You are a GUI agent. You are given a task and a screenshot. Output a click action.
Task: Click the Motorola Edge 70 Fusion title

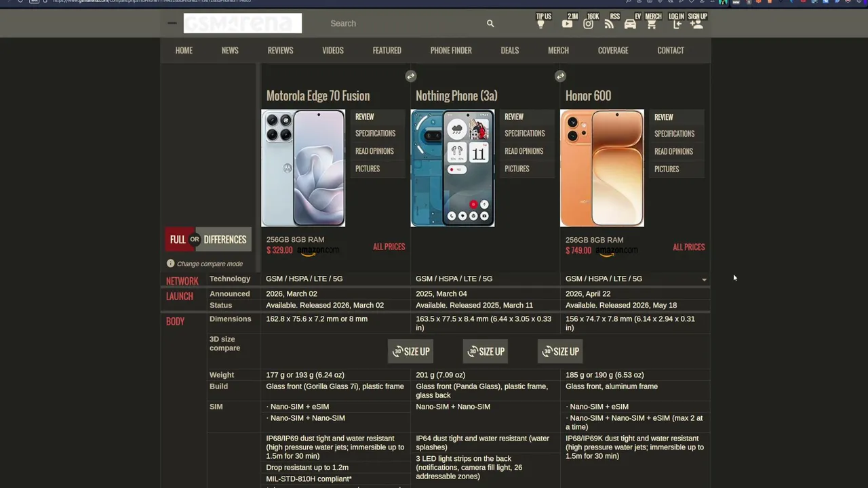[318, 96]
